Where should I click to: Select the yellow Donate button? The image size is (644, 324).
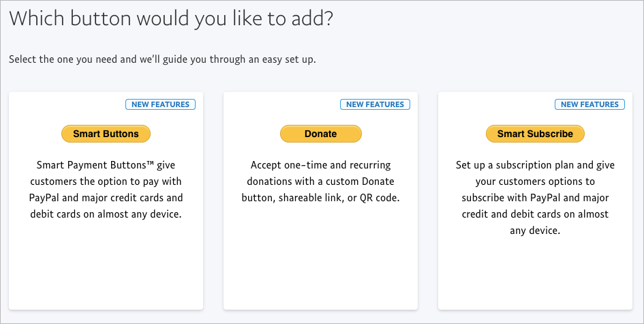point(320,134)
